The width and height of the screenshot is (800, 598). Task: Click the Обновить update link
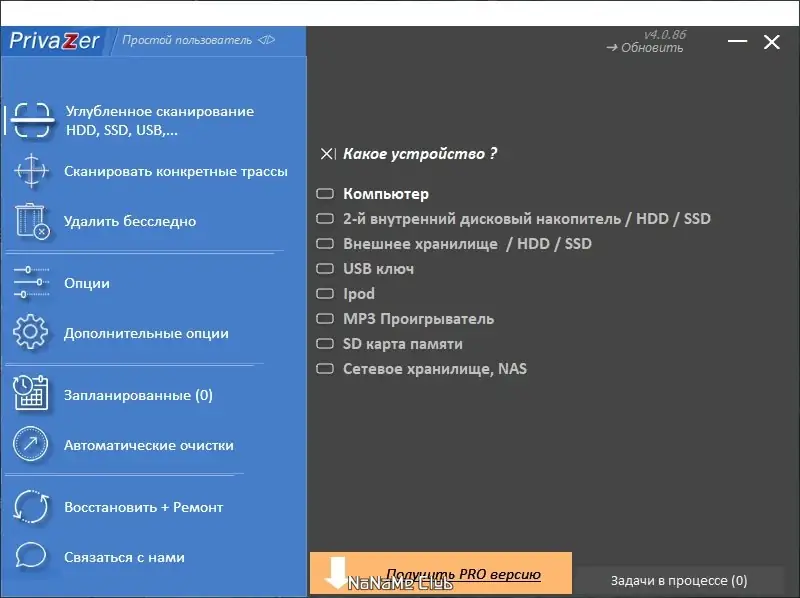click(x=645, y=47)
